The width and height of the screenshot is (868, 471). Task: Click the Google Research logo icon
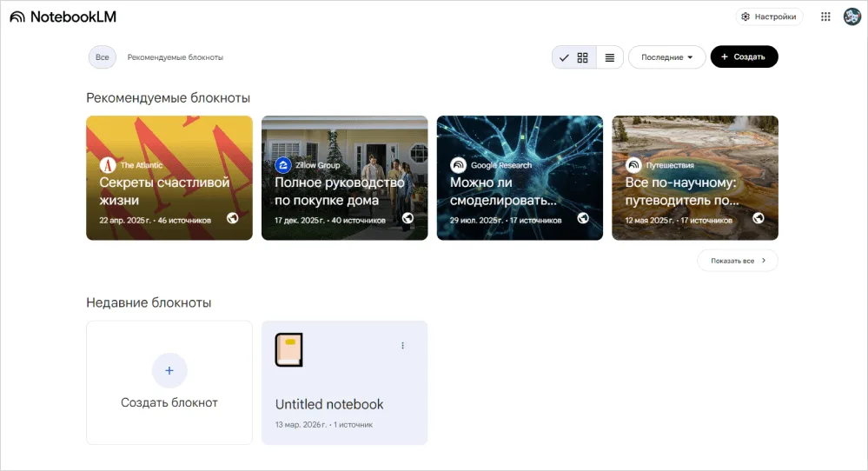(x=458, y=165)
